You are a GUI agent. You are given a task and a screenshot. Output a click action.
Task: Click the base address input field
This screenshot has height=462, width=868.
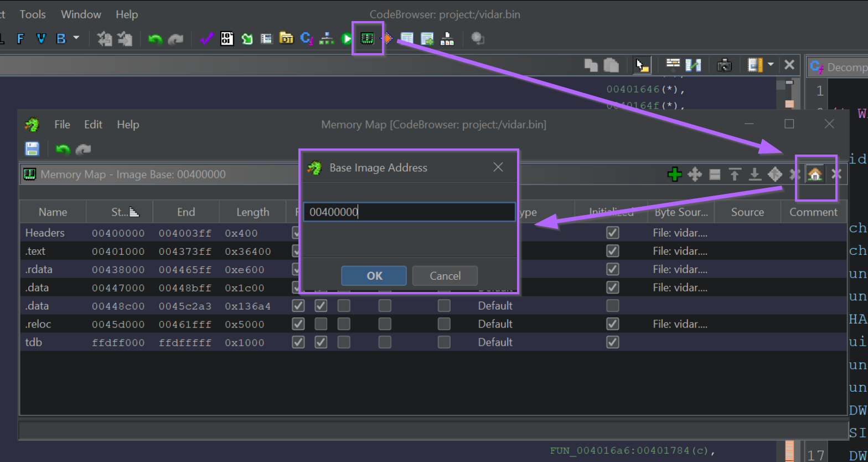coord(409,212)
